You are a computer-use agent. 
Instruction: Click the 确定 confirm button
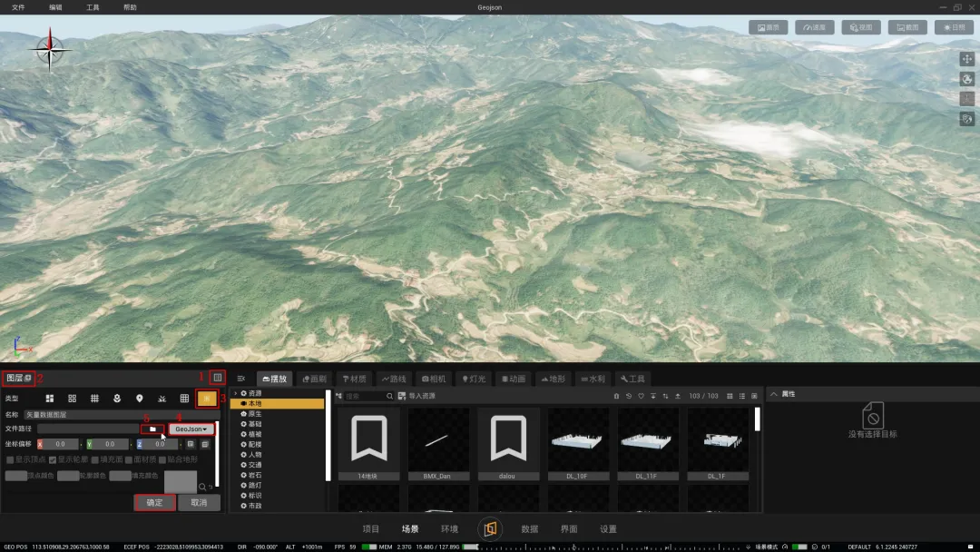coord(155,502)
